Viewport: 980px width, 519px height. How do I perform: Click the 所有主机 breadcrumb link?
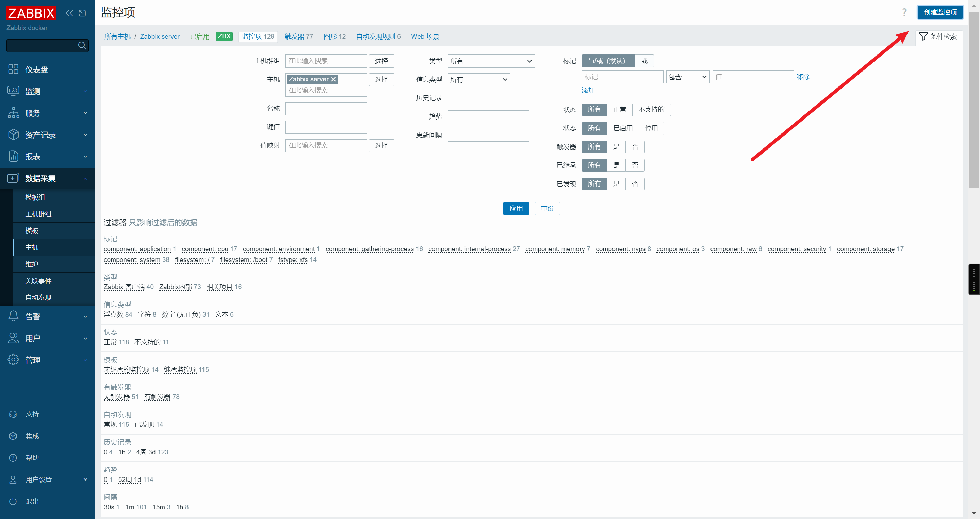click(117, 36)
